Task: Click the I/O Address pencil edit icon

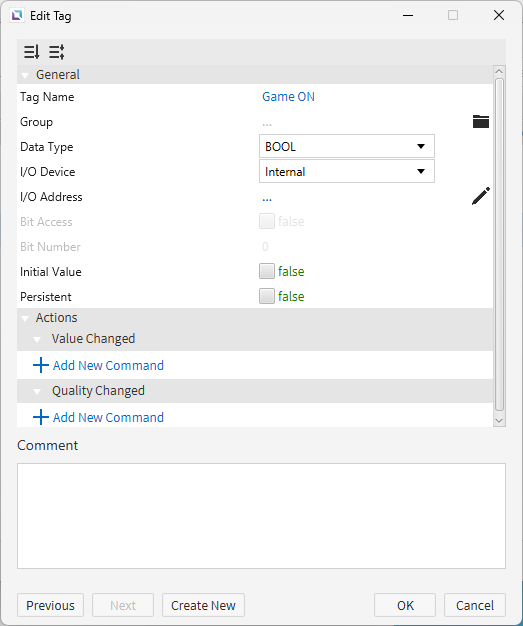Action: pyautogui.click(x=481, y=196)
